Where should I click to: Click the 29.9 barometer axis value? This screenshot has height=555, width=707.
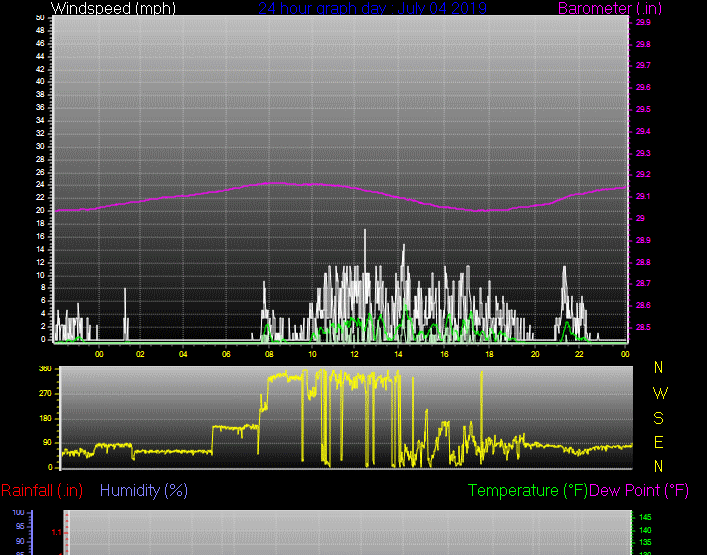tap(642, 21)
